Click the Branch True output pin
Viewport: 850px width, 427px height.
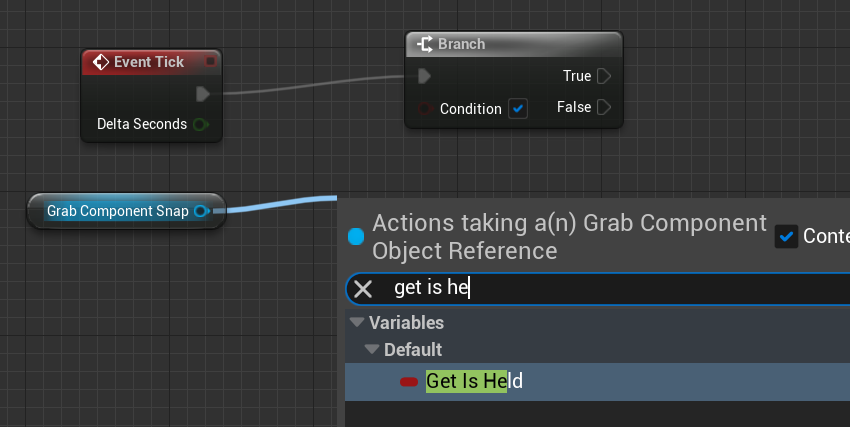pyautogui.click(x=604, y=76)
